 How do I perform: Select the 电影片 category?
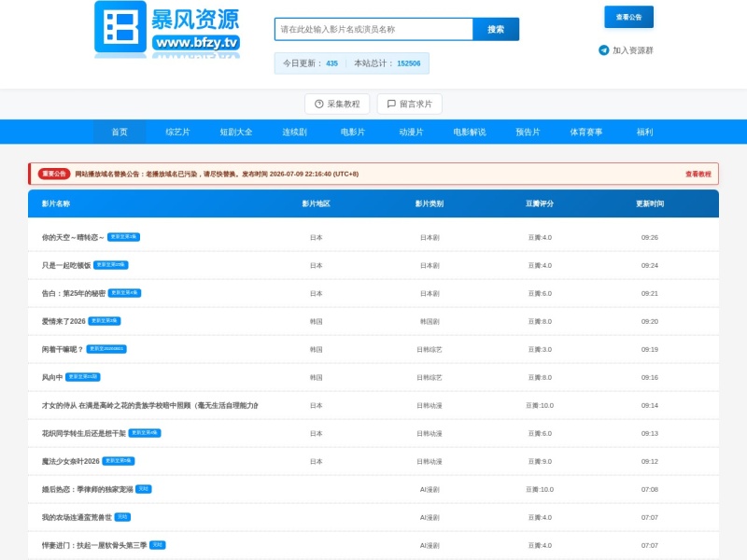(x=353, y=132)
